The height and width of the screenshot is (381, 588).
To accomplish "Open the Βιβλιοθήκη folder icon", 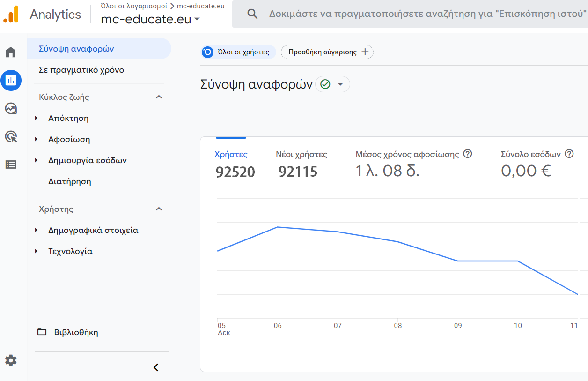I will [42, 332].
